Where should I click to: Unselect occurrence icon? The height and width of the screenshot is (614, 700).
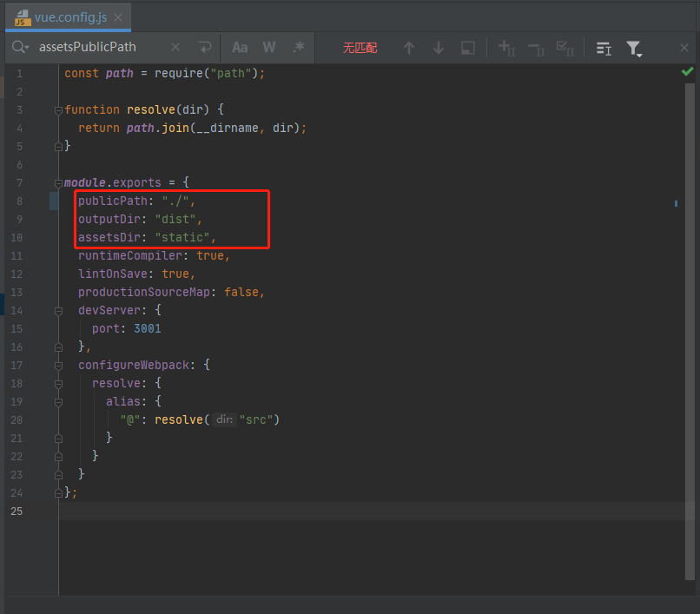click(x=536, y=49)
